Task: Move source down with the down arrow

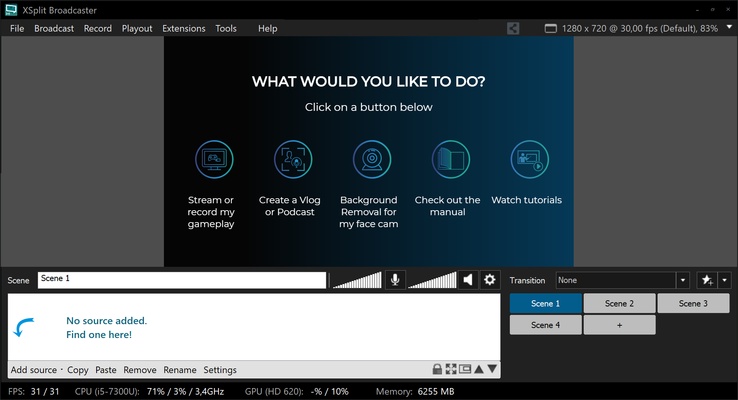Action: pyautogui.click(x=492, y=369)
